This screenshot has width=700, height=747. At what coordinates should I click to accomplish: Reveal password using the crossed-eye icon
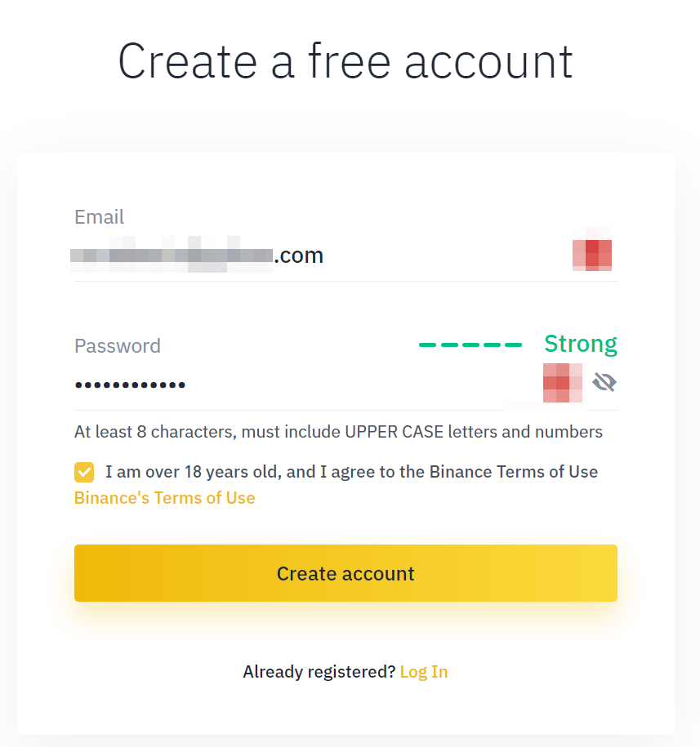coord(604,382)
